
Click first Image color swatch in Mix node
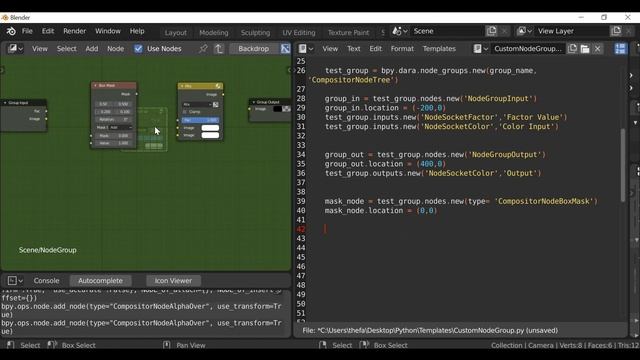pos(210,128)
